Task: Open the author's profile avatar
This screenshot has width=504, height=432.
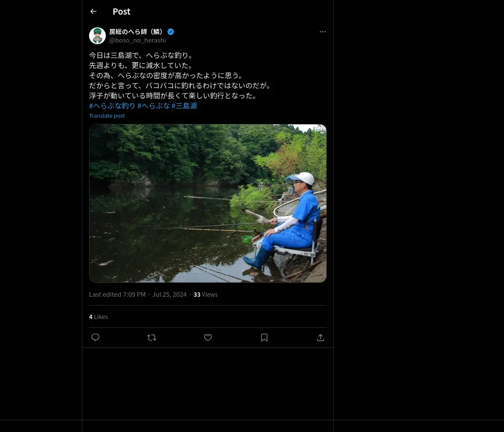Action: tap(97, 36)
